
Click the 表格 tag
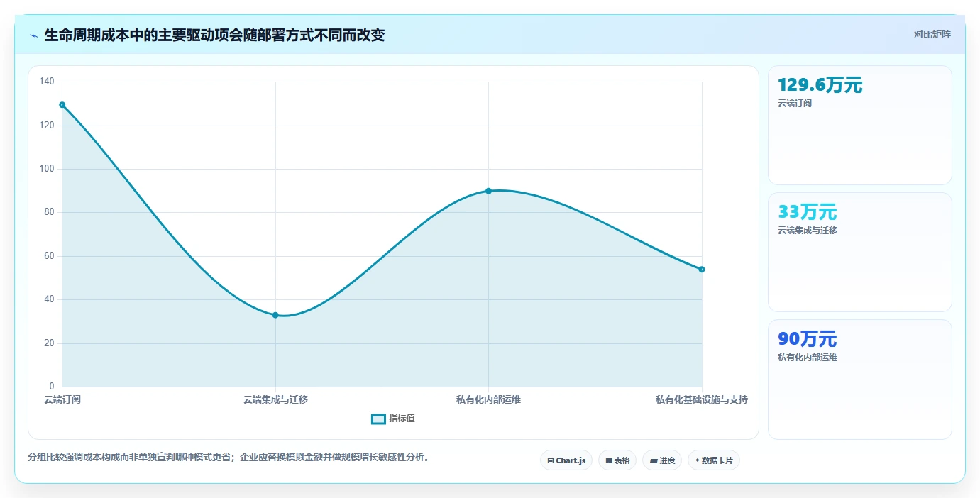(x=617, y=460)
